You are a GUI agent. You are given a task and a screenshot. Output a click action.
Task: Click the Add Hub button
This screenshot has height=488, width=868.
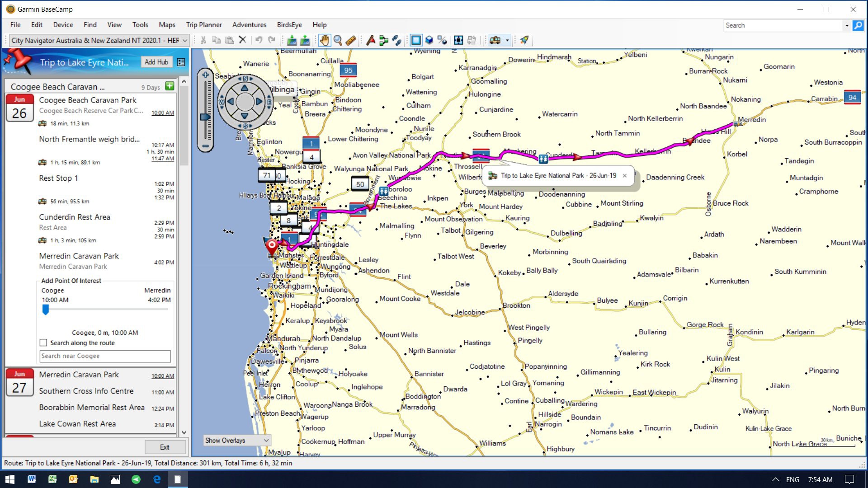click(156, 62)
